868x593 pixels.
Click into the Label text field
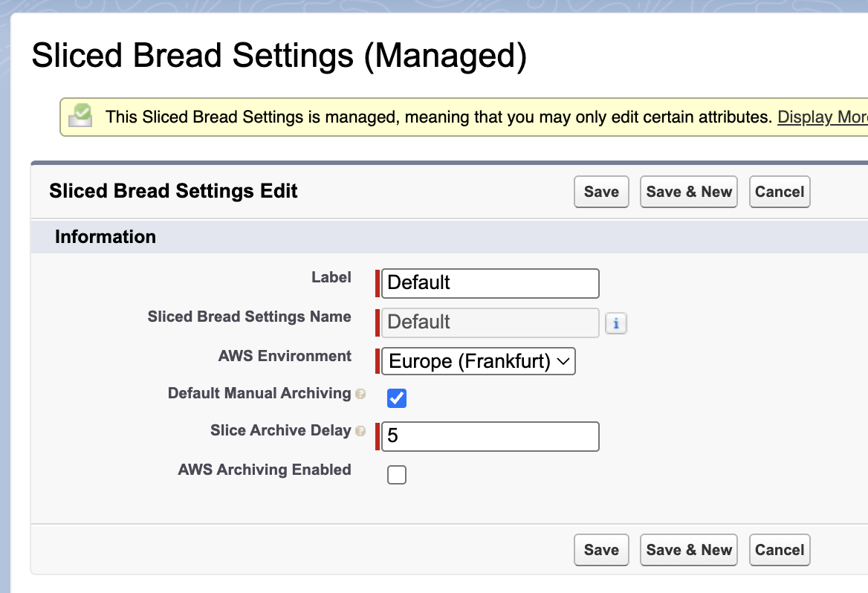pos(490,283)
